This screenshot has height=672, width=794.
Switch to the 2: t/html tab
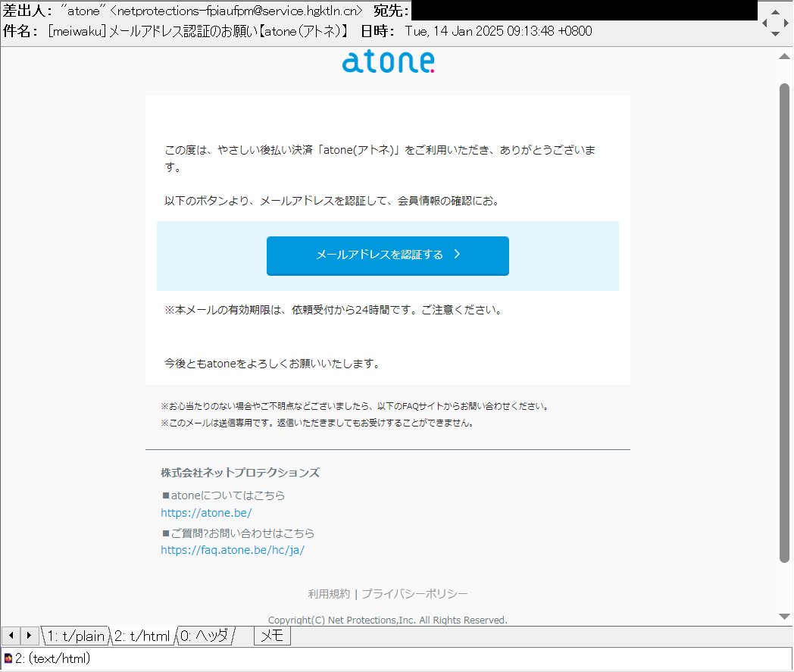point(142,636)
